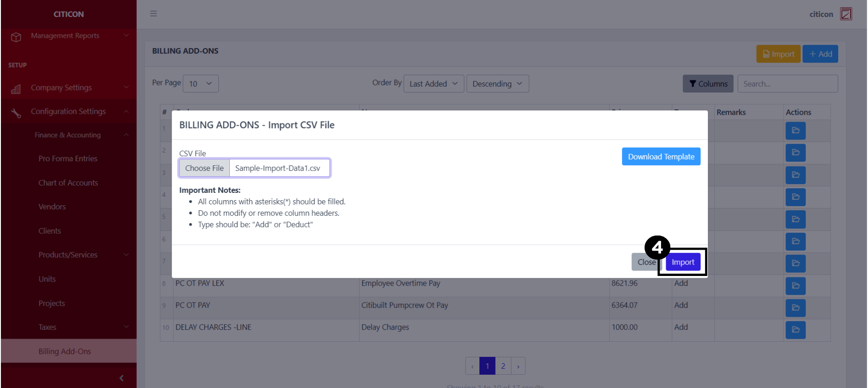The image size is (868, 388).
Task: Click the folder action icon in first row
Action: [795, 130]
